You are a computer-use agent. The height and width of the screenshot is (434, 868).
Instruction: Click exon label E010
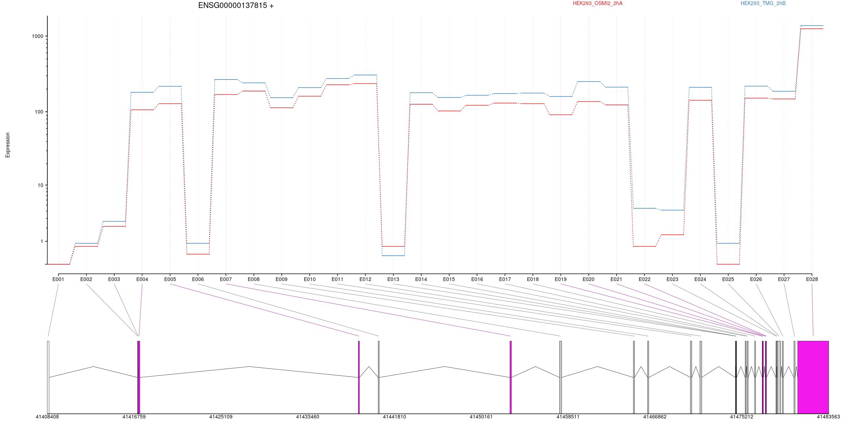click(x=310, y=279)
